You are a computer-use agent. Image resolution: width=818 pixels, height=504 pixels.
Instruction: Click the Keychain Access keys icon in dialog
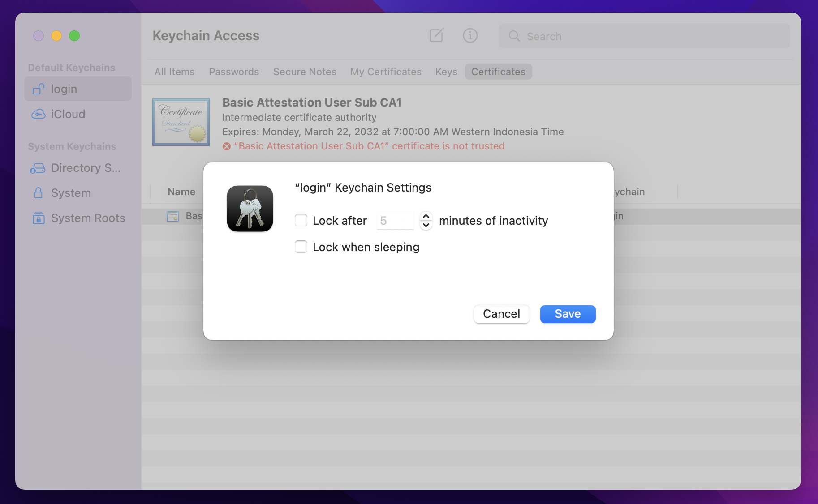click(250, 209)
